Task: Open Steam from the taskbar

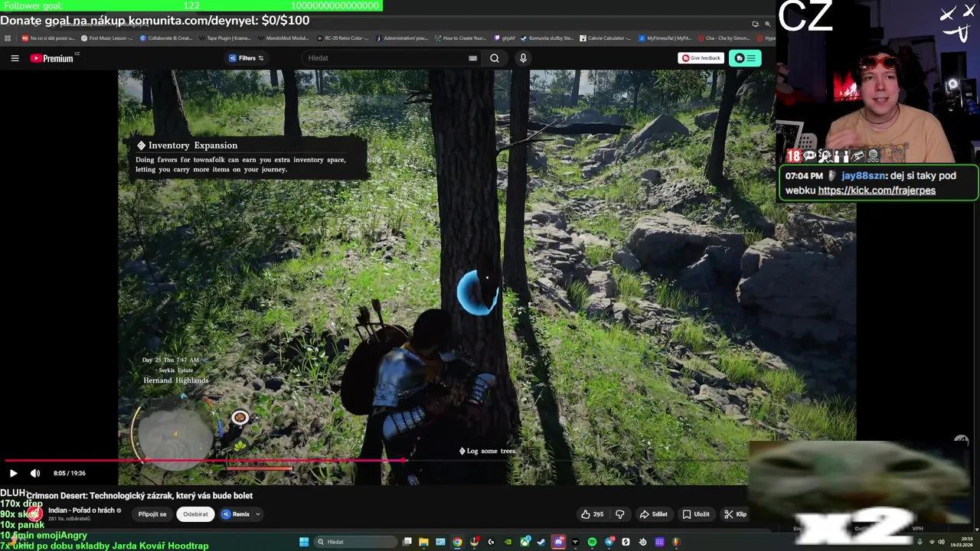Action: [541, 542]
